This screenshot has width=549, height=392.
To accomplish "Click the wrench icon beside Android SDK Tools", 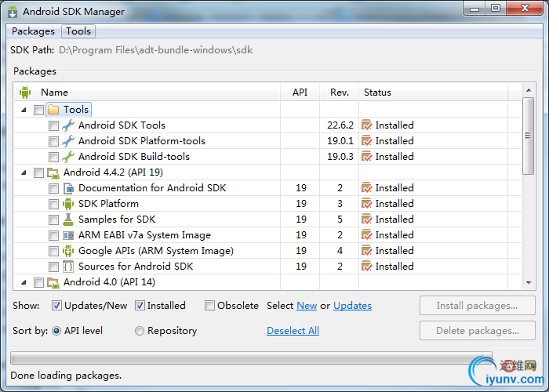I will pos(68,125).
